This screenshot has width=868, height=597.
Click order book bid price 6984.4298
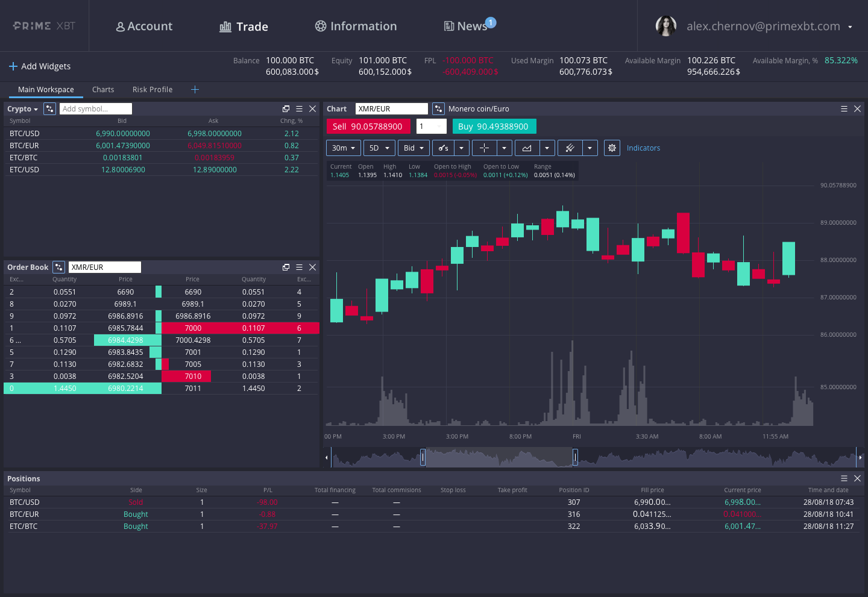(x=125, y=340)
